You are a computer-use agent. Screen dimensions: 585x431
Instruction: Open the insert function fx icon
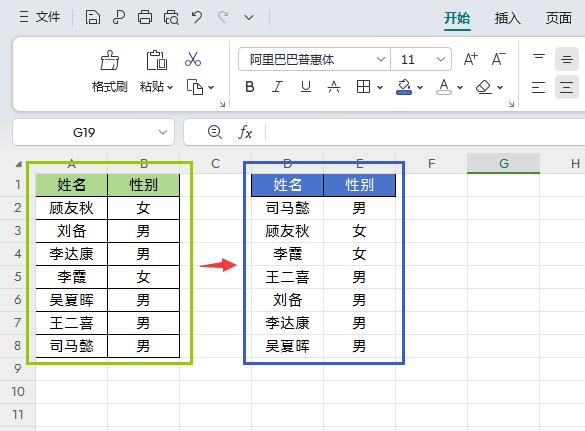point(245,132)
